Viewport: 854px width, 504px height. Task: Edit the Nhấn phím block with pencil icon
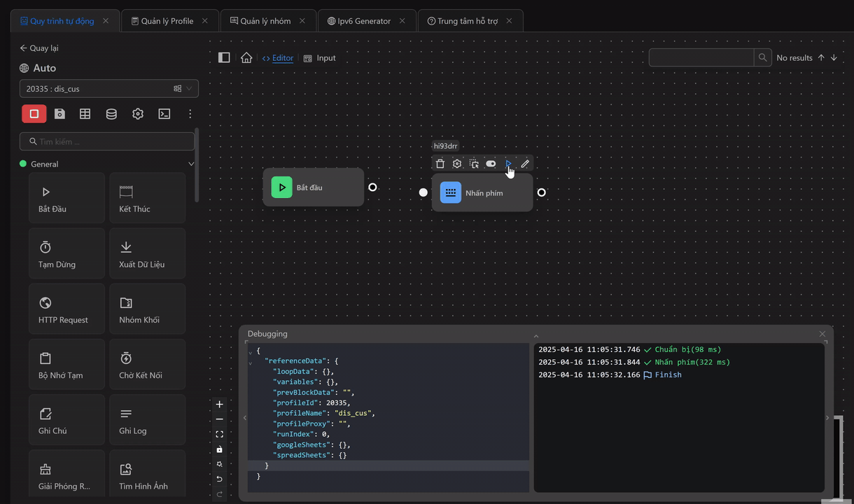point(525,164)
